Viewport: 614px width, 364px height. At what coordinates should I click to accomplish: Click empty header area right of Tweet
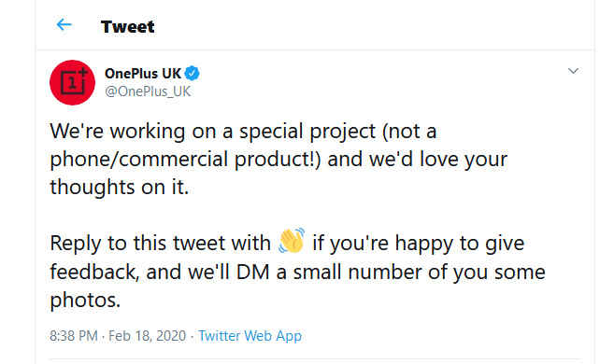pos(372,26)
